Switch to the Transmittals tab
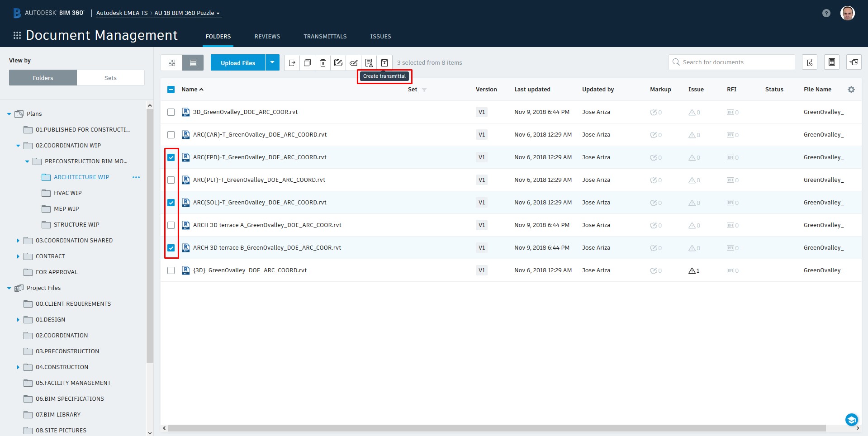 coord(325,37)
